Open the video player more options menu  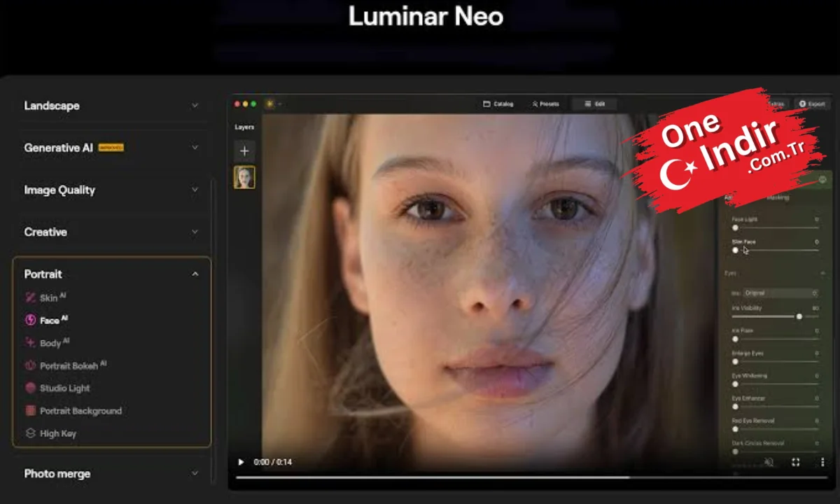822,462
